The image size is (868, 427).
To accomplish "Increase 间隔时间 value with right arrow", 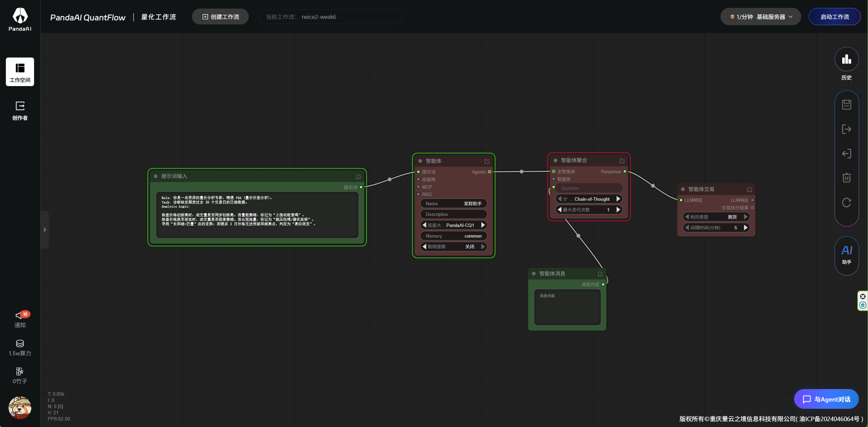I will 746,228.
